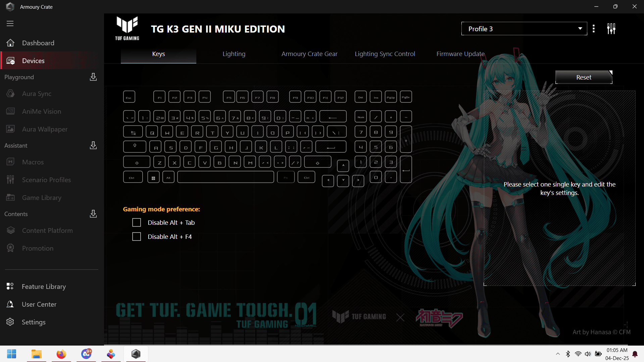Open Settings gear in sidebar
The height and width of the screenshot is (362, 644).
(10, 322)
